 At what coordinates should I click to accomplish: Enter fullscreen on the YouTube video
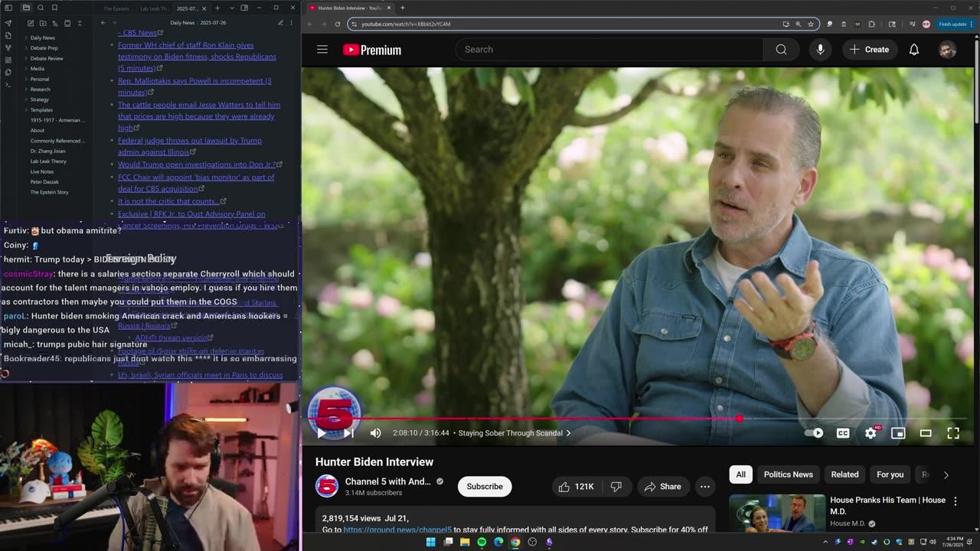pyautogui.click(x=953, y=433)
